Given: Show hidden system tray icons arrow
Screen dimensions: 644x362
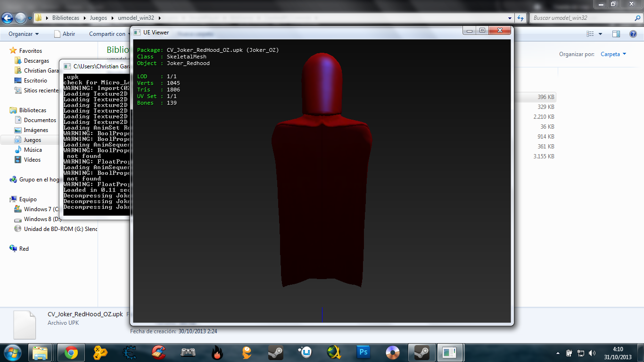Looking at the screenshot, I should (x=558, y=353).
